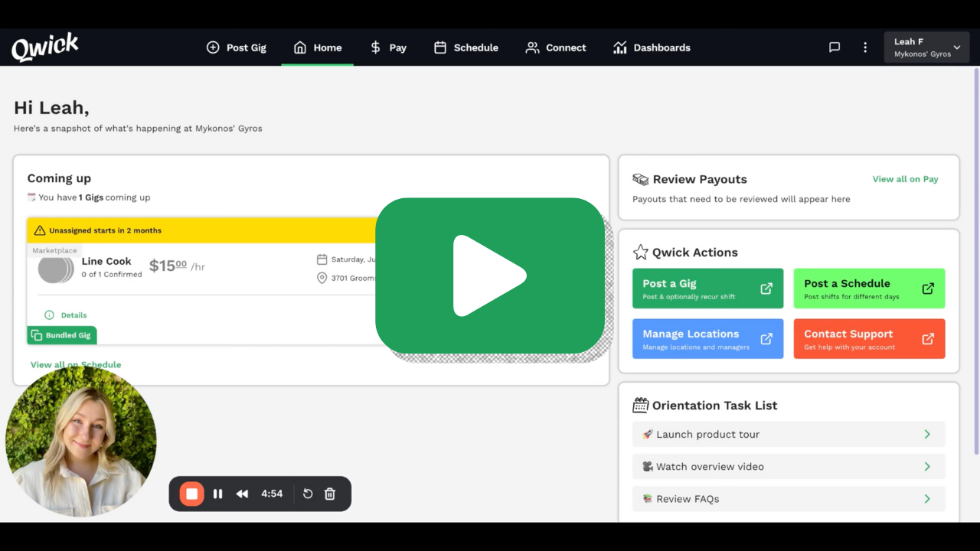Click the calendar icon next to Saturday
980x551 pixels.
click(322, 259)
